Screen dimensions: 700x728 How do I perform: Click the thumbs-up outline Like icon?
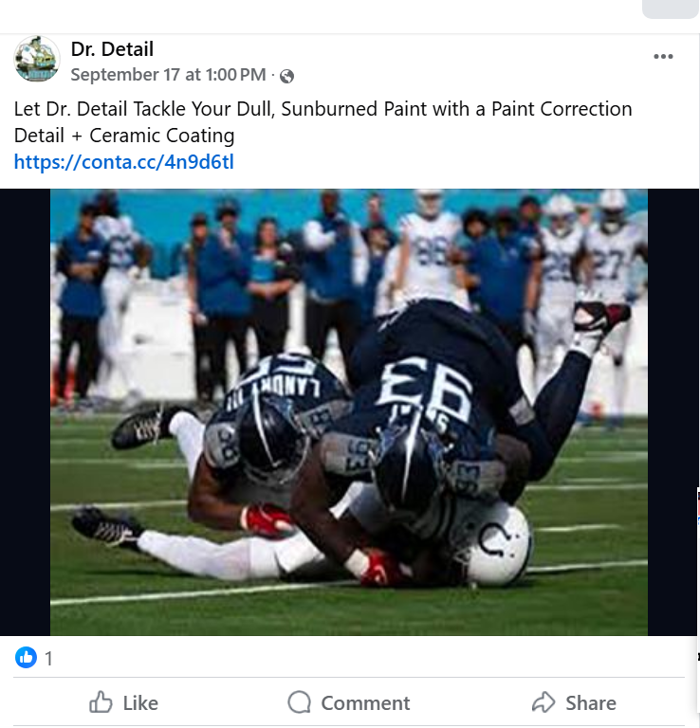click(101, 702)
